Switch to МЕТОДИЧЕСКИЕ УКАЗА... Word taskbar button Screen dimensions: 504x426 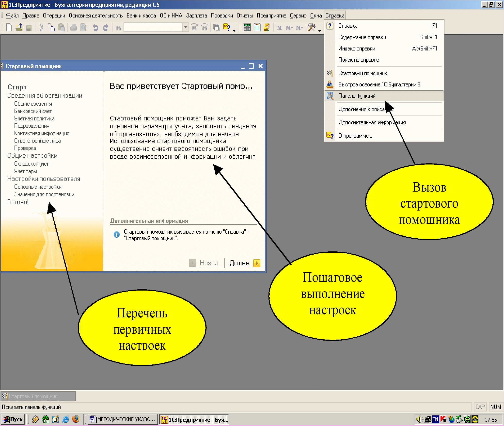click(123, 419)
